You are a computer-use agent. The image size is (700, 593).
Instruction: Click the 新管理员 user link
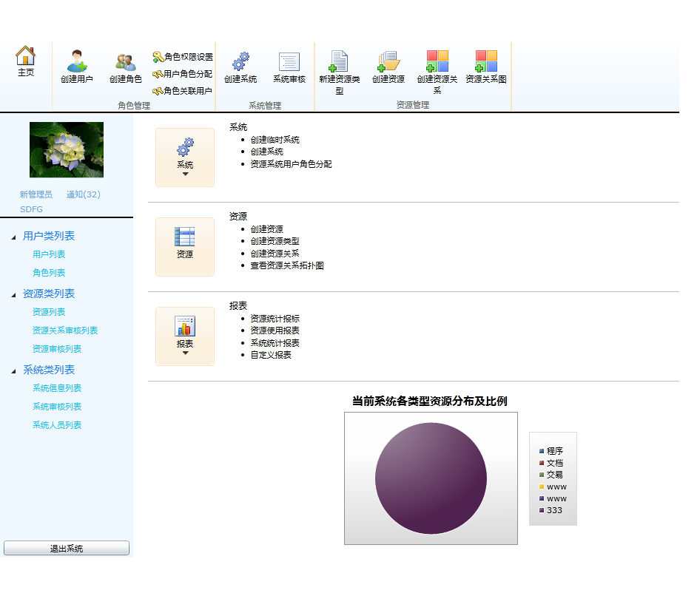pos(36,194)
